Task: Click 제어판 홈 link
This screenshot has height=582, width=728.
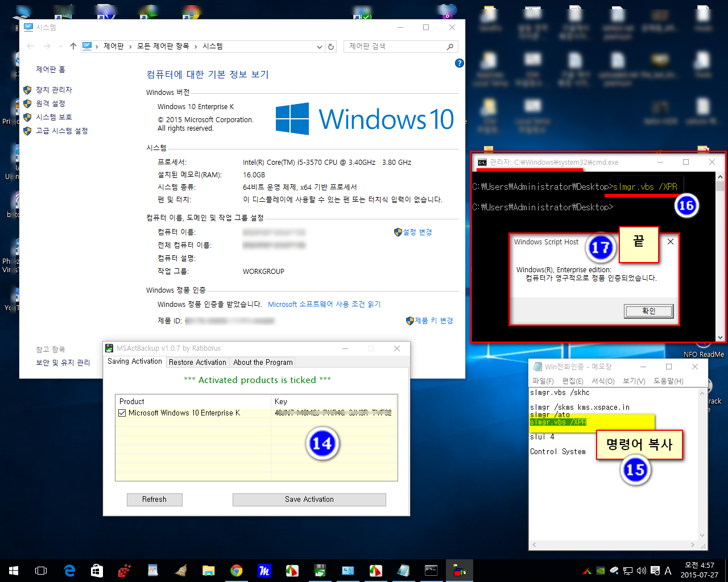Action: [51, 69]
